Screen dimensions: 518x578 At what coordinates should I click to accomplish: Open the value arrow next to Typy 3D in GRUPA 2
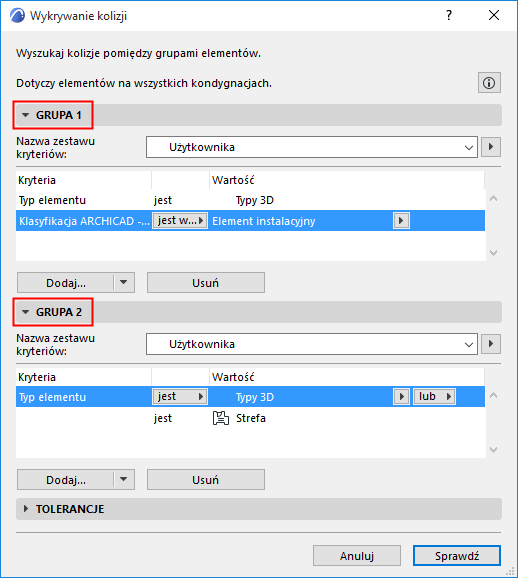[401, 397]
